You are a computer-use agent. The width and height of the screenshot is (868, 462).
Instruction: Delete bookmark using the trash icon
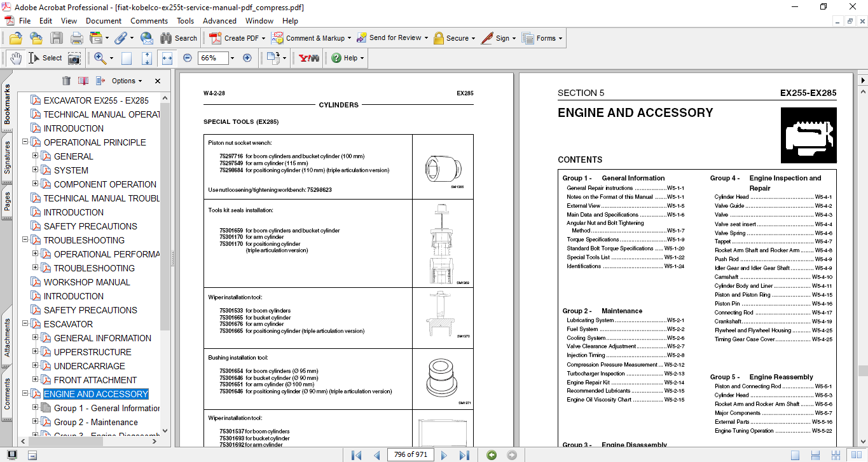(x=66, y=81)
